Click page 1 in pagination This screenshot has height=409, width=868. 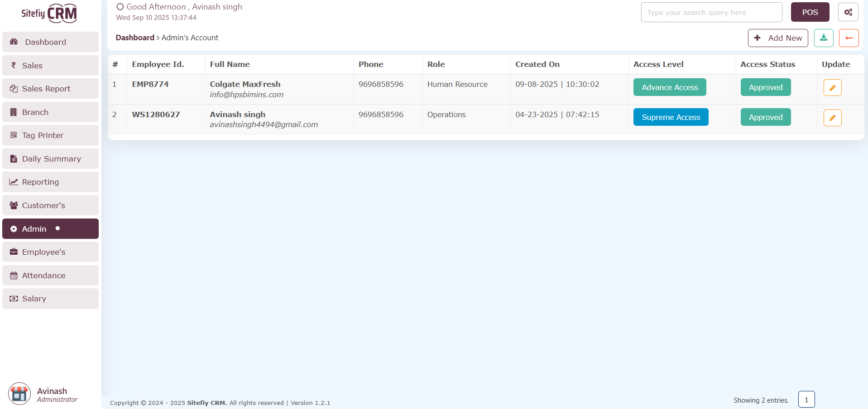[806, 399]
